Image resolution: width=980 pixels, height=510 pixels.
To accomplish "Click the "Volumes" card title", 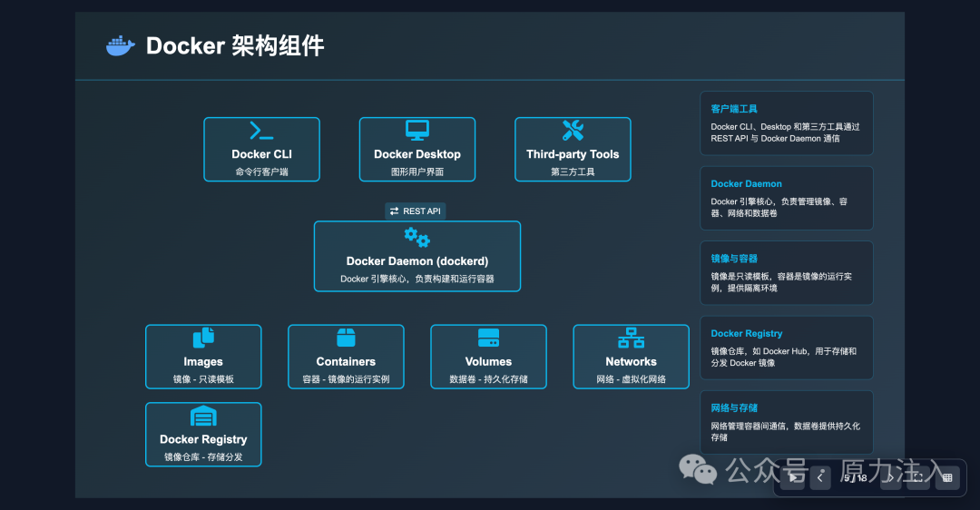I will tap(488, 362).
